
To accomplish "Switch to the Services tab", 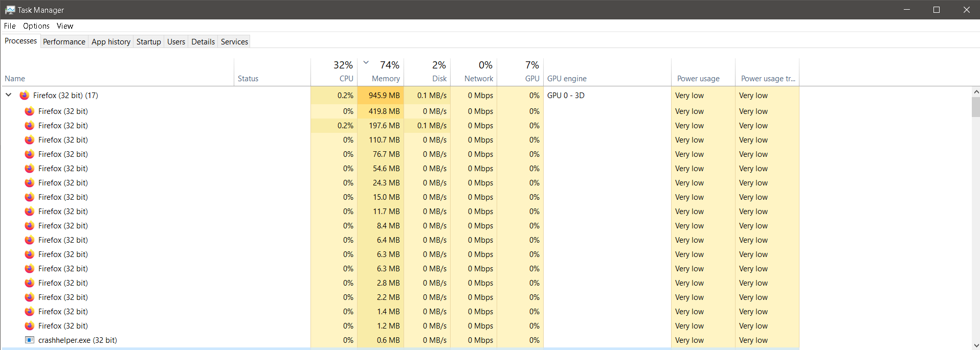I will click(234, 41).
